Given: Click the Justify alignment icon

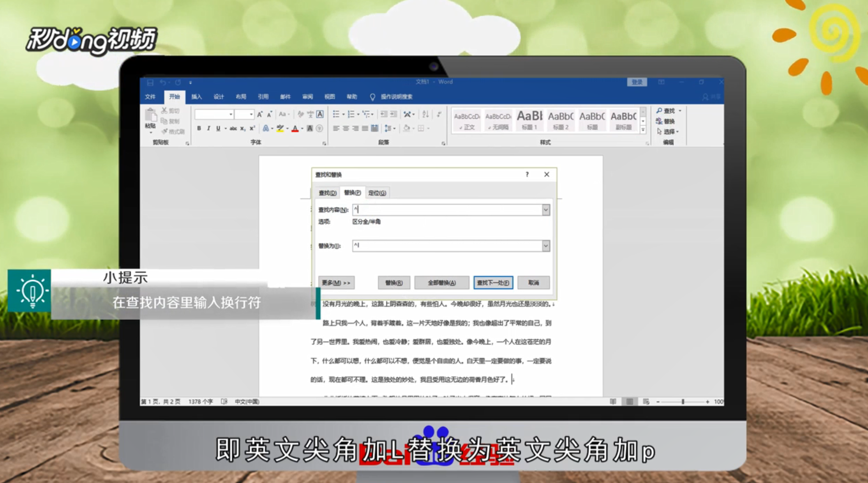Looking at the screenshot, I should click(365, 129).
